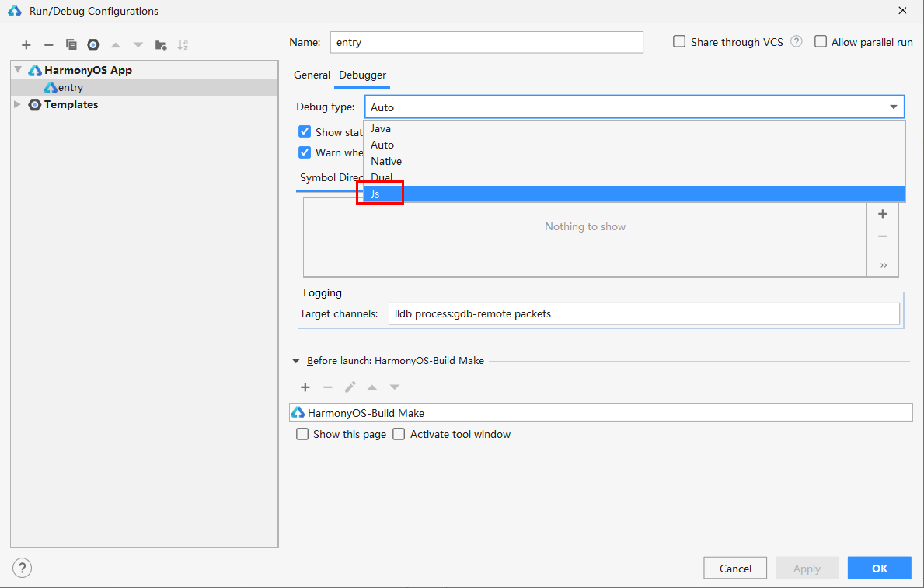Screen dimensions: 924x588
Task: Switch to the General tab
Action: pyautogui.click(x=312, y=75)
